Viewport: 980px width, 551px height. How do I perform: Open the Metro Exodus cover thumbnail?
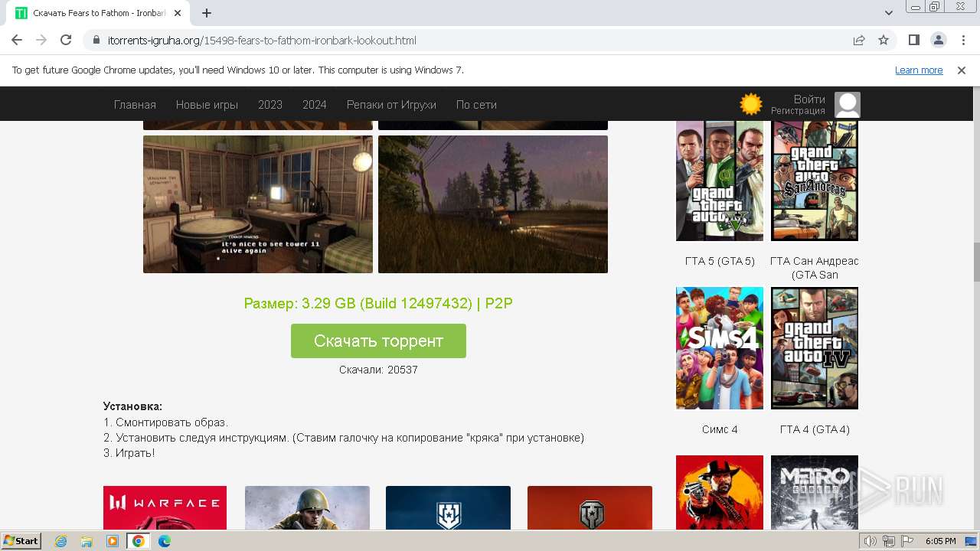coord(815,492)
